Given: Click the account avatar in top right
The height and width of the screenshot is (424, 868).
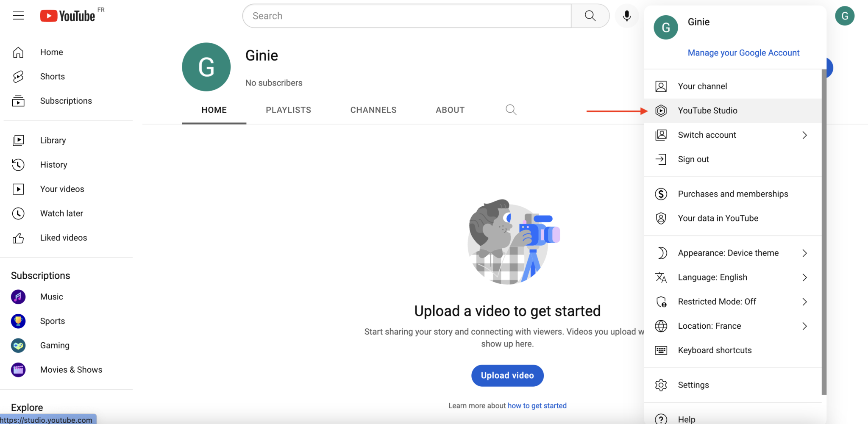Looking at the screenshot, I should coord(844,16).
